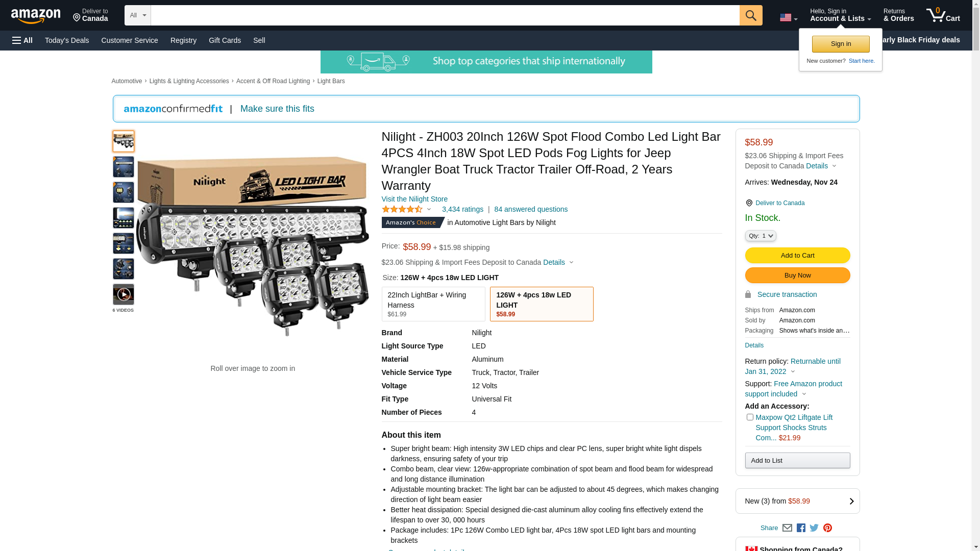Click the Add to Cart button
980x551 pixels.
point(798,256)
